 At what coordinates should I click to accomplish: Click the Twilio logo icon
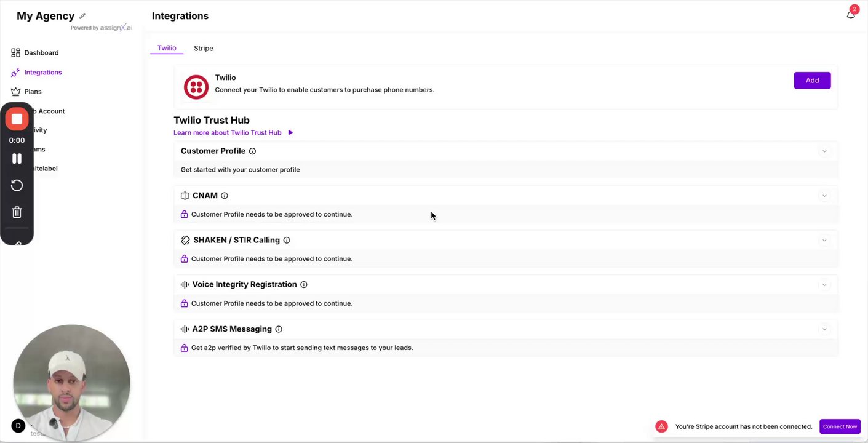click(x=196, y=87)
